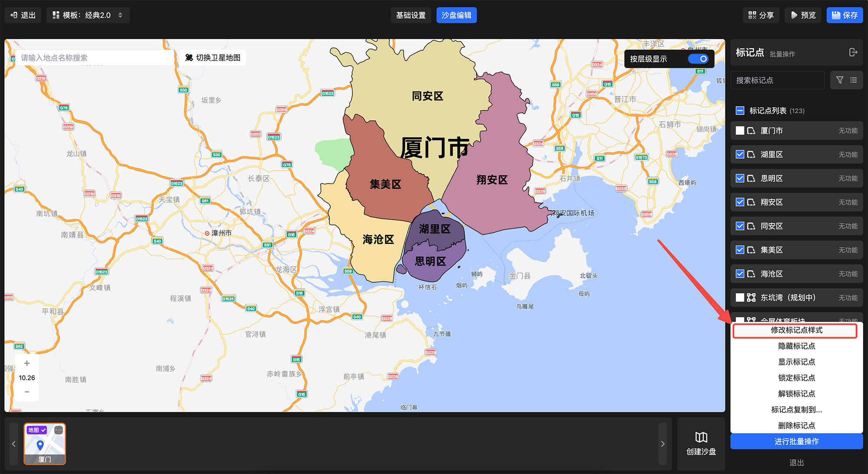Viewport: 868px width, 474px height.
Task: Zoom in with the map plus button
Action: pos(27,363)
